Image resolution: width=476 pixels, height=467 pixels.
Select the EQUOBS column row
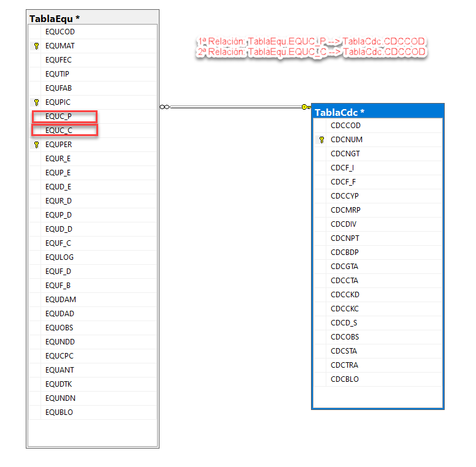pyautogui.click(x=93, y=328)
